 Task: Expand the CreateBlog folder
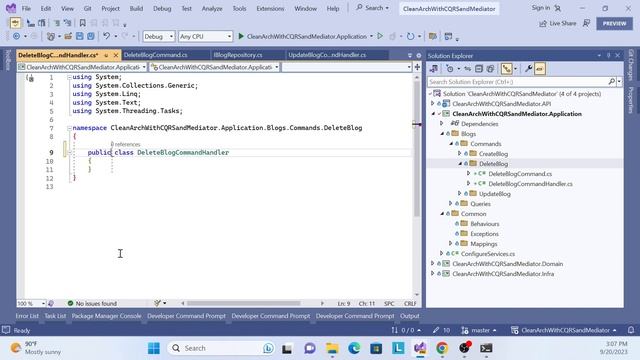pos(460,154)
